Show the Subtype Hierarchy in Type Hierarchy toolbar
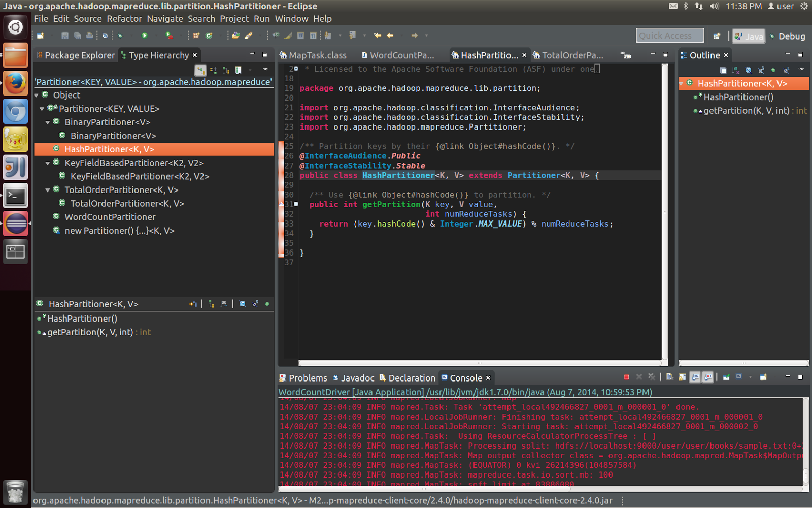 [225, 70]
